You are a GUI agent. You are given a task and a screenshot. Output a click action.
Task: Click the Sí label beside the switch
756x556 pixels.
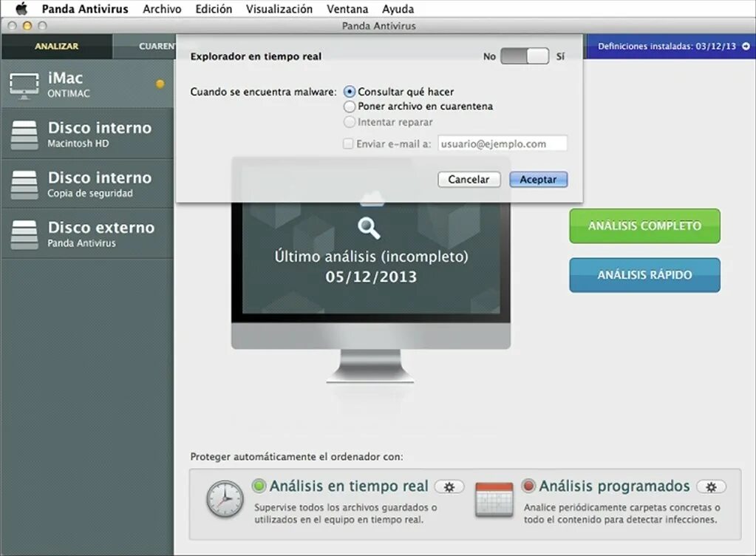pyautogui.click(x=560, y=56)
